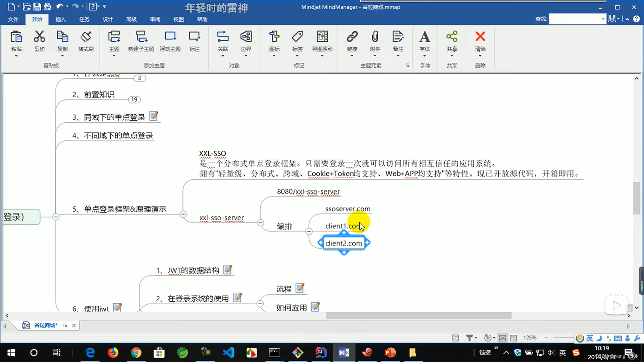This screenshot has width=644, height=362.
Task: Collapse the 5、单点登录框架&原理演示 branch
Action: pyautogui.click(x=183, y=214)
